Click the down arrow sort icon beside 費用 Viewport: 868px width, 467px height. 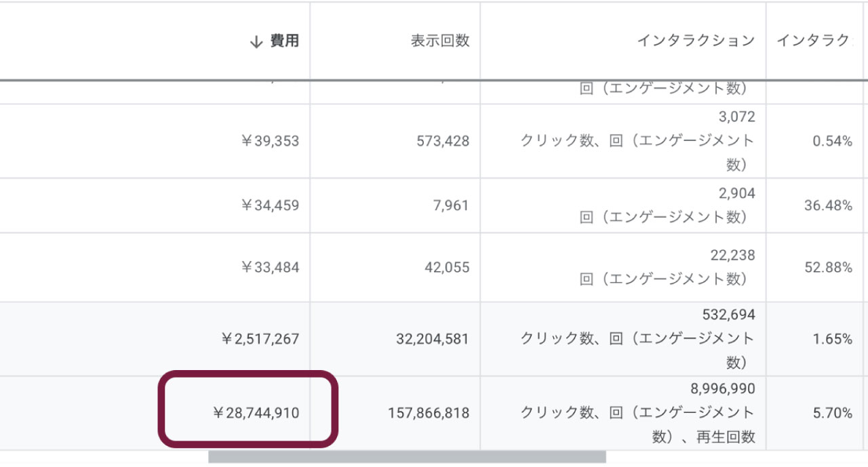[x=256, y=42]
